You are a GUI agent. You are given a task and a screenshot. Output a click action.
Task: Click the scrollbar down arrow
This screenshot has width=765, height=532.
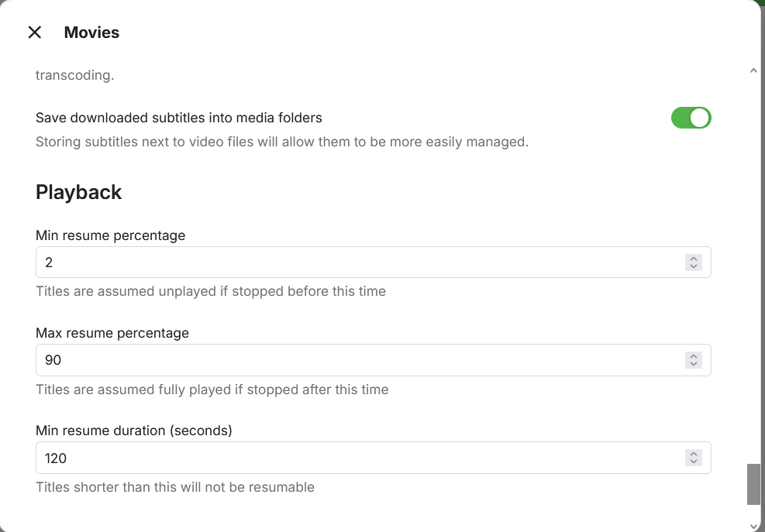point(753,526)
